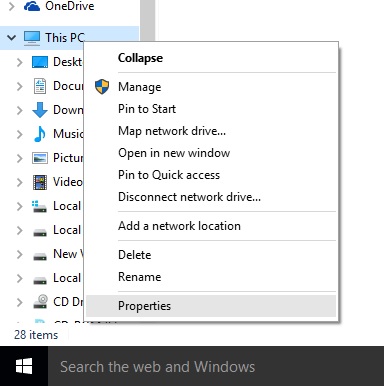Choose Disconnect network drive...
This screenshot has height=386, width=384.
[211, 197]
